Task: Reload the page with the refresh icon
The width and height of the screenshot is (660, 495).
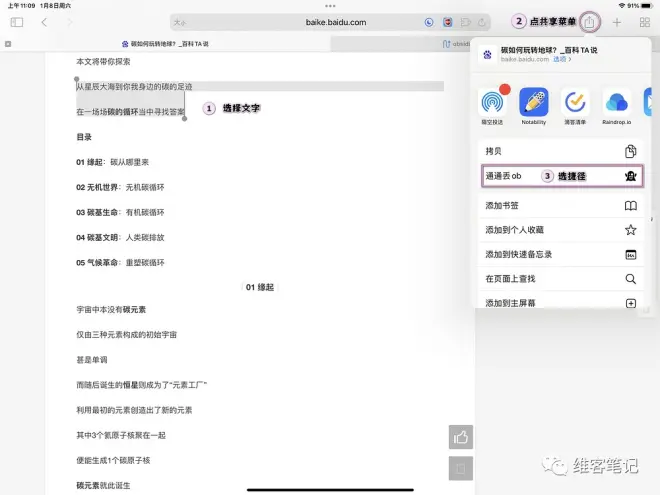Action: pyautogui.click(x=482, y=22)
